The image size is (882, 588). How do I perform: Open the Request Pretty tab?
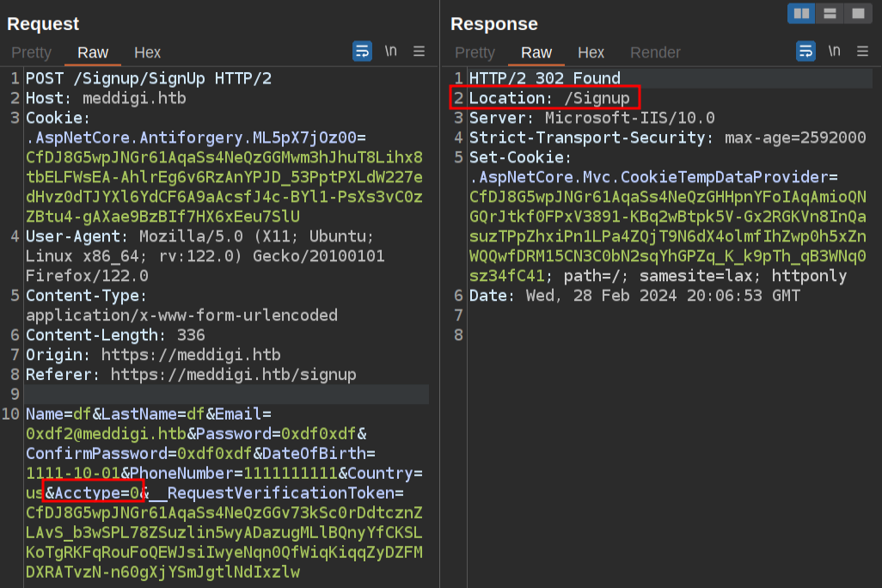point(32,52)
